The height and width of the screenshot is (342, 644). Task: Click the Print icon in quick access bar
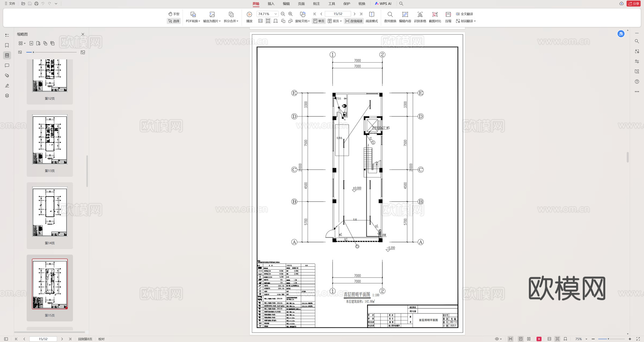(36, 4)
